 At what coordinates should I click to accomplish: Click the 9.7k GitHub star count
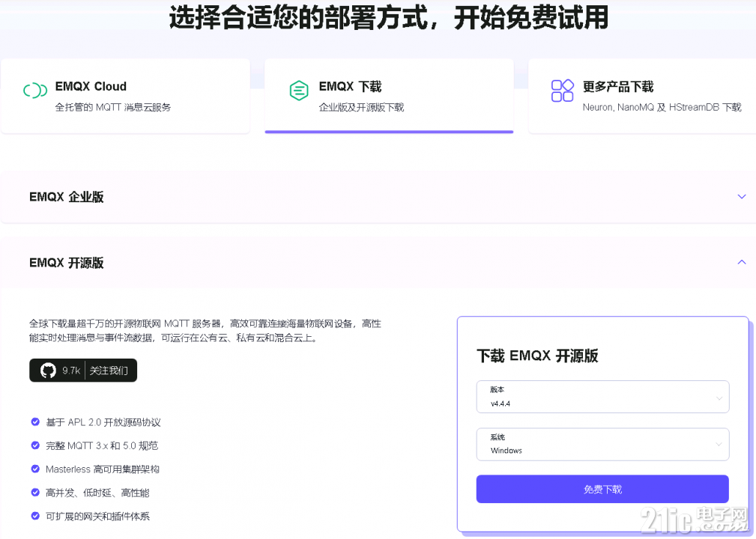[71, 371]
